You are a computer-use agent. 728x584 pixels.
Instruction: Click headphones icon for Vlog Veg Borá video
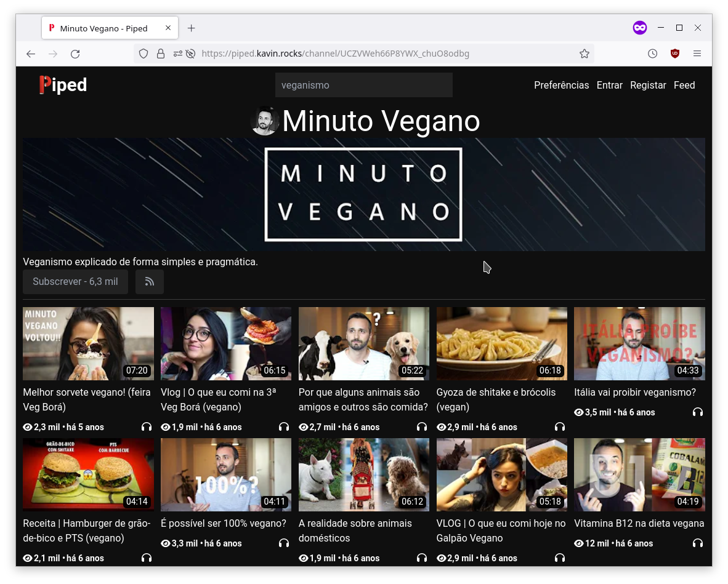coord(284,426)
